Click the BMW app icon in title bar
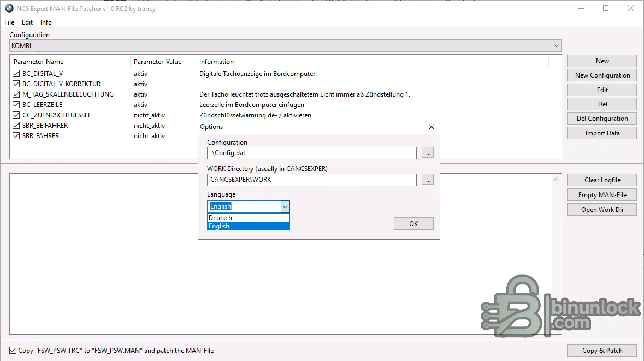The height and width of the screenshot is (361, 644). (9, 8)
